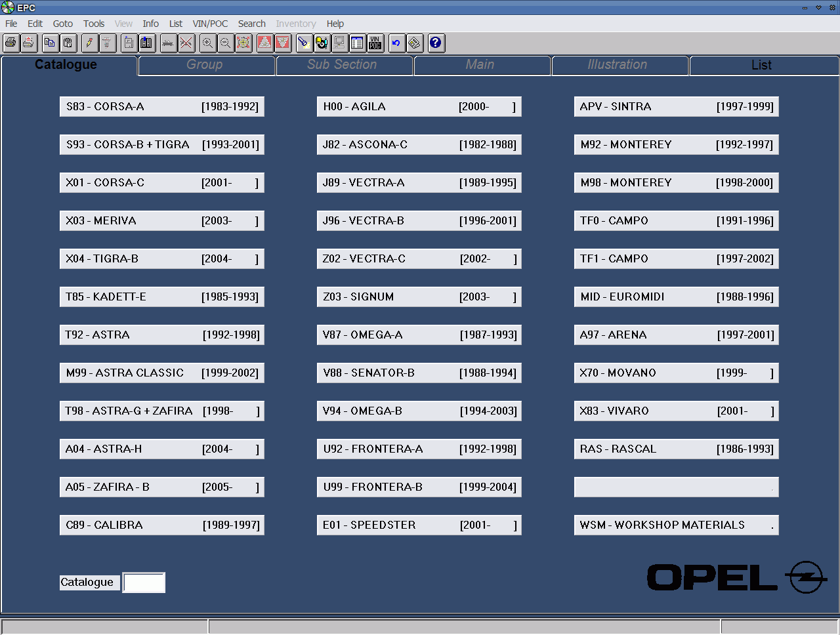Open the Goto menu
840x635 pixels.
[x=63, y=24]
